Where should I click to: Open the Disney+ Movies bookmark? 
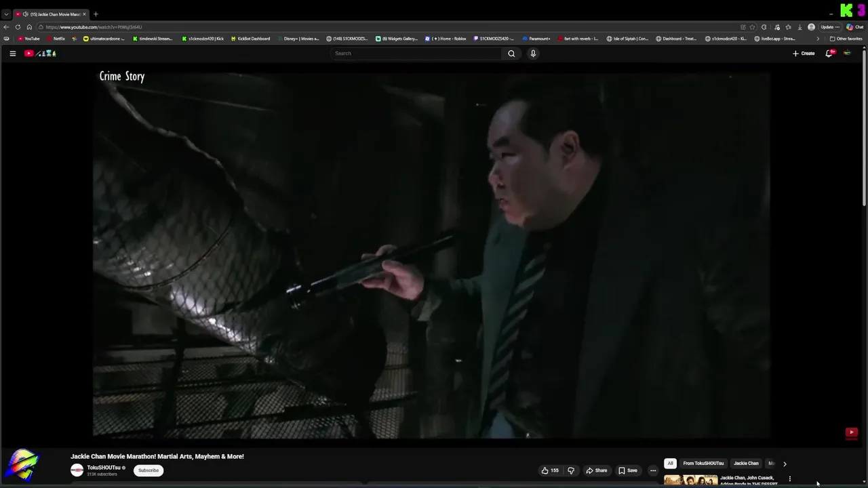[296, 39]
